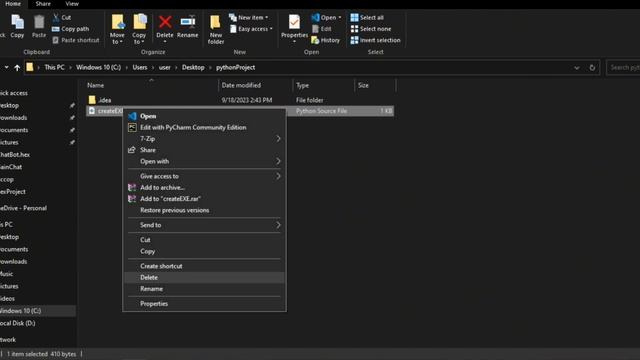The image size is (640, 360).
Task: Click Invert selection in the ribbon
Action: click(x=375, y=40)
